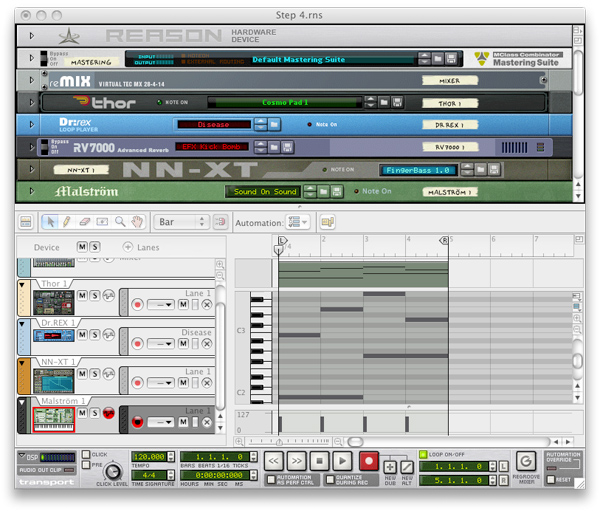The width and height of the screenshot is (600, 511).
Task: Adjust the Click Level knob
Action: [x=113, y=472]
